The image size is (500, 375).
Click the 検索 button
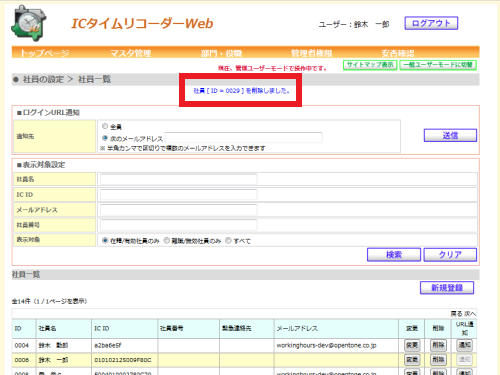tap(394, 255)
